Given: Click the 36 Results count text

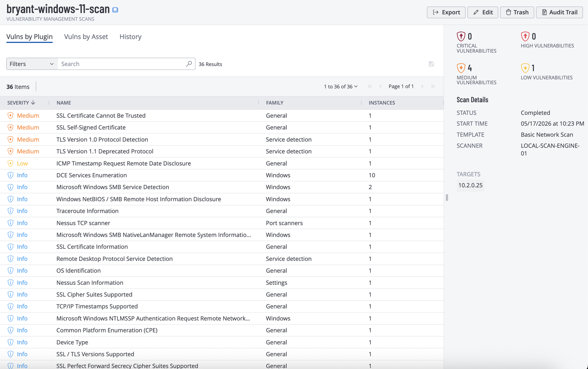Looking at the screenshot, I should (211, 64).
